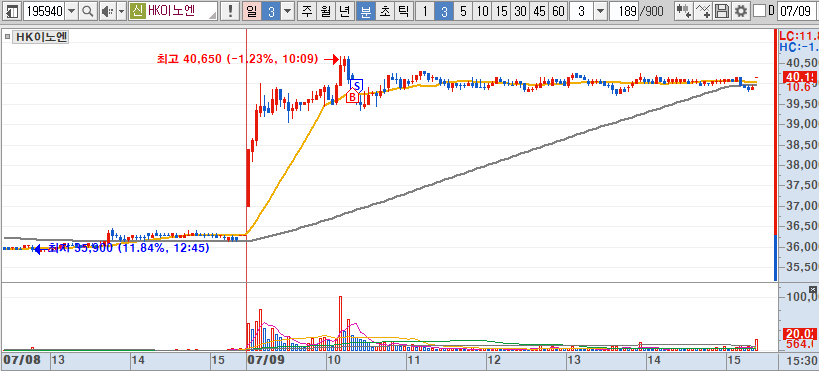Select second (초) chart mode
819x371 pixels.
(384, 11)
